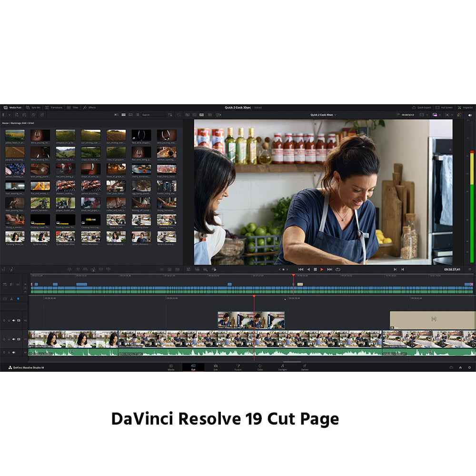
Task: Click the Sync Bin icon
Action: coord(33,108)
